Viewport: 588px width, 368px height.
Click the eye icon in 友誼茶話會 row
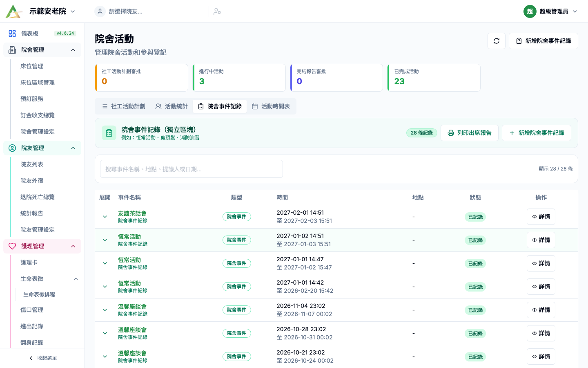535,217
